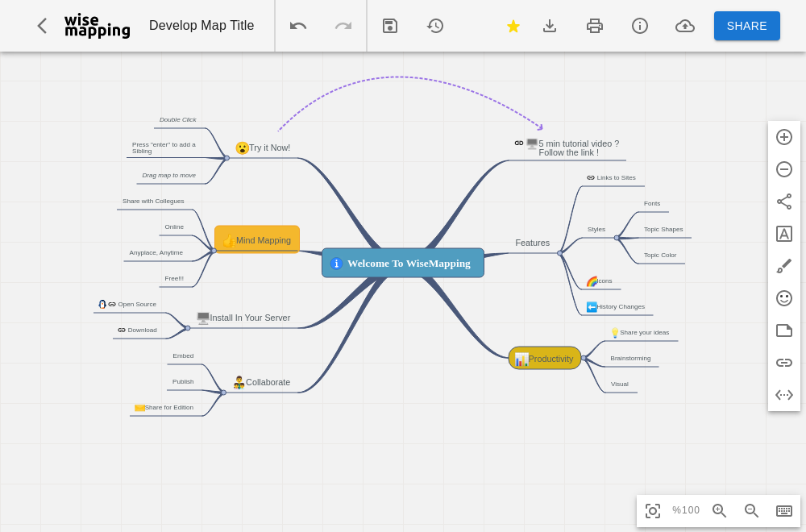The image size is (806, 532).
Task: Click the %100 zoom level text
Action: click(686, 510)
